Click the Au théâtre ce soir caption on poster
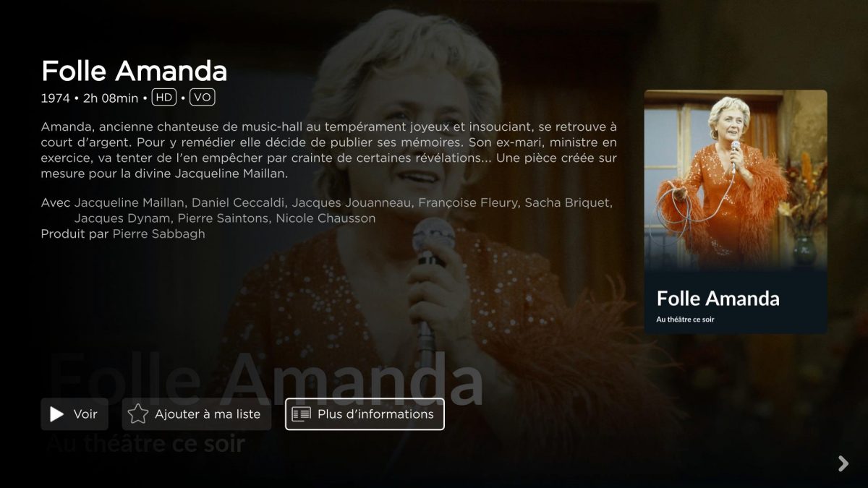 click(x=685, y=319)
